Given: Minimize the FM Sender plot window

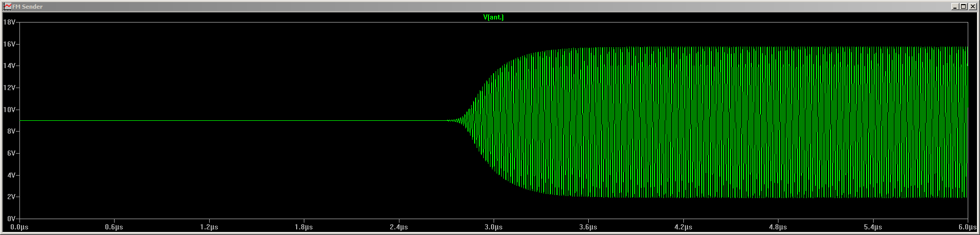Looking at the screenshot, I should coord(955,6).
